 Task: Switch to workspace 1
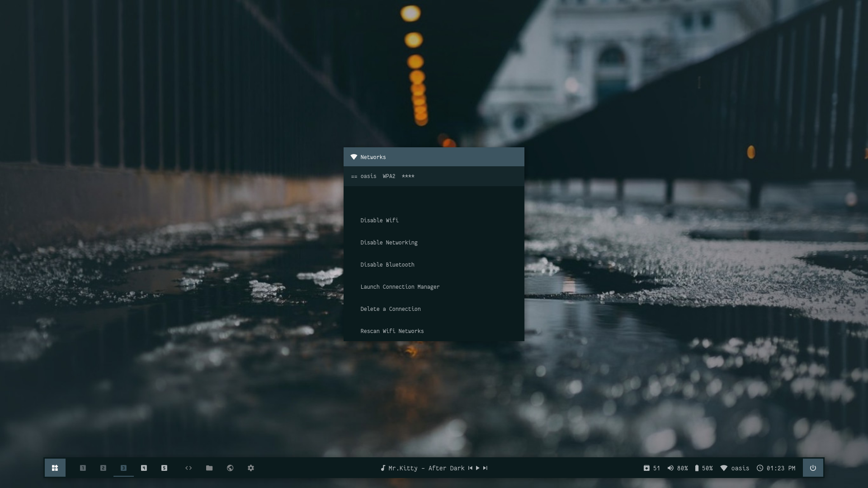(x=83, y=468)
